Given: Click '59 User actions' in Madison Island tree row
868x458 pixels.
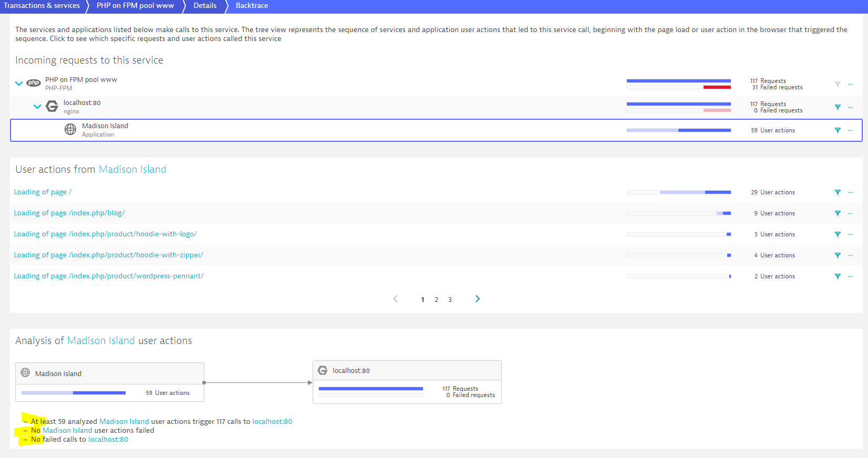Looking at the screenshot, I should [x=773, y=130].
